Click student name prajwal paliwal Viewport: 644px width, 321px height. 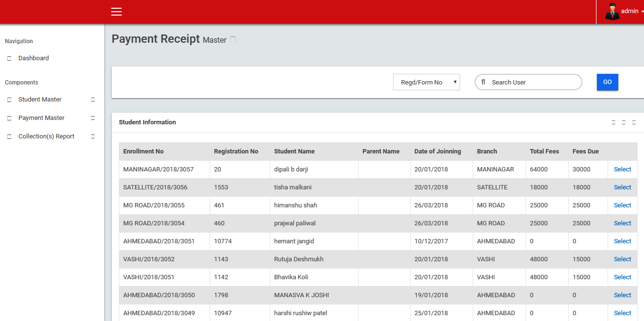295,223
